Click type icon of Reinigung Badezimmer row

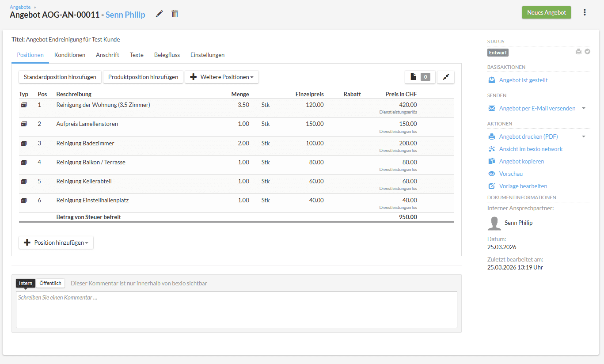pos(24,144)
